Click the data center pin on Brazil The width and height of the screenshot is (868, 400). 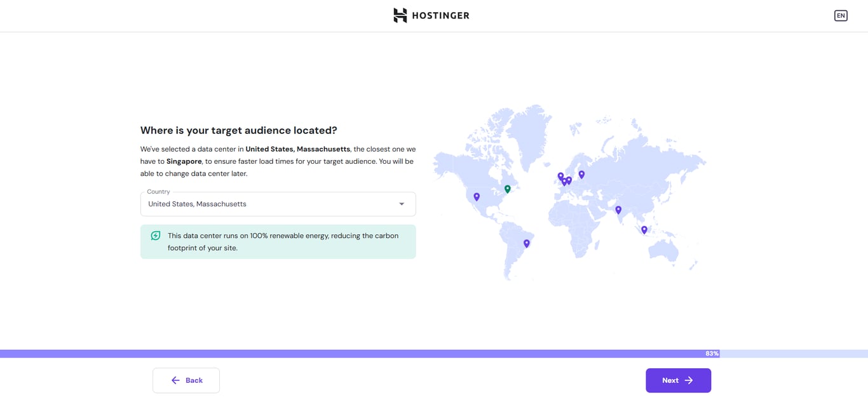coord(526,243)
